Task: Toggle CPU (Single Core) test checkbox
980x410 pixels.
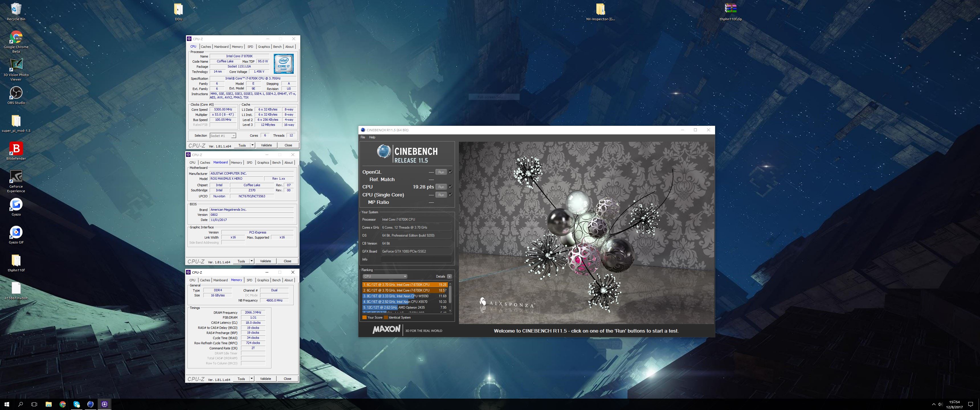Action: point(450,195)
